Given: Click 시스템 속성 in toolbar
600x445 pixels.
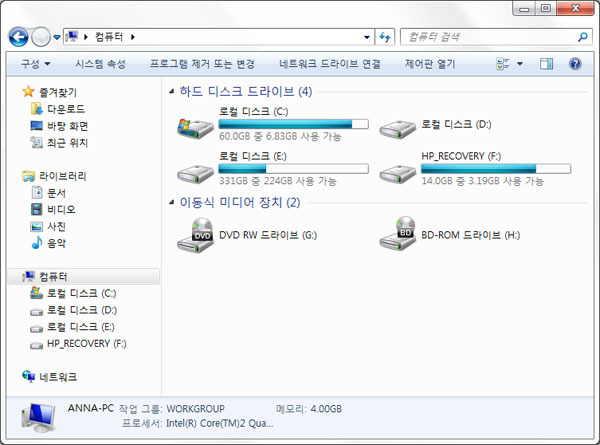Looking at the screenshot, I should coord(100,64).
